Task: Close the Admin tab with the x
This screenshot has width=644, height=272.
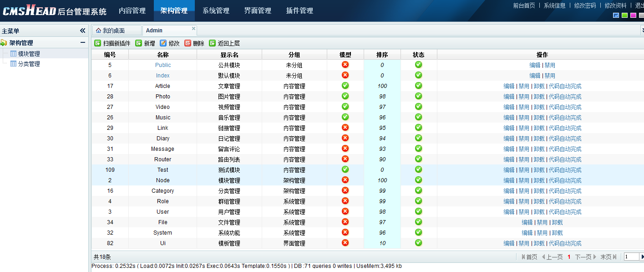Action: click(193, 28)
